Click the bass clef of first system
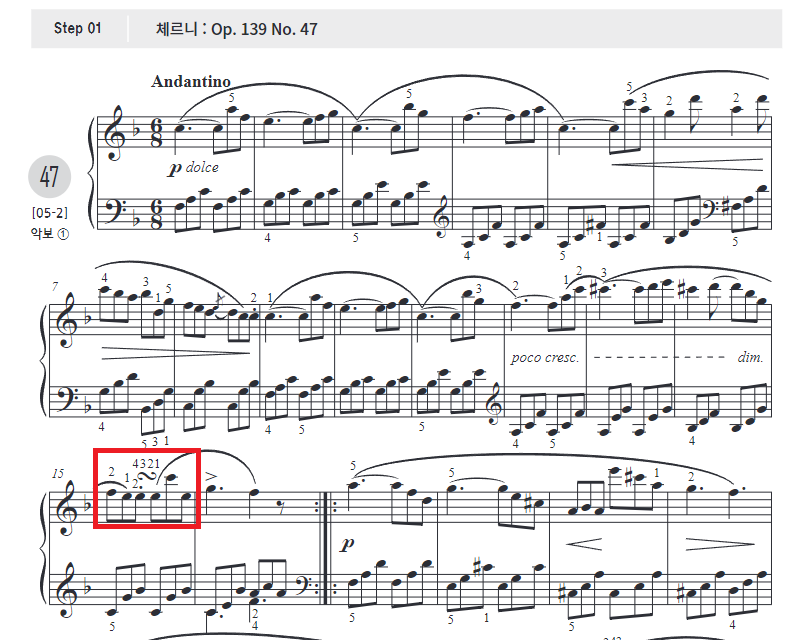The width and height of the screenshot is (804, 640). pos(114,208)
